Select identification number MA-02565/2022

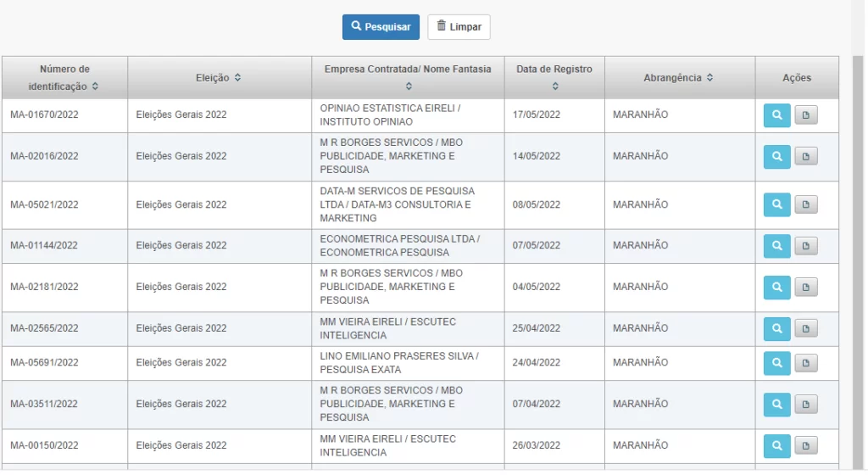point(44,328)
